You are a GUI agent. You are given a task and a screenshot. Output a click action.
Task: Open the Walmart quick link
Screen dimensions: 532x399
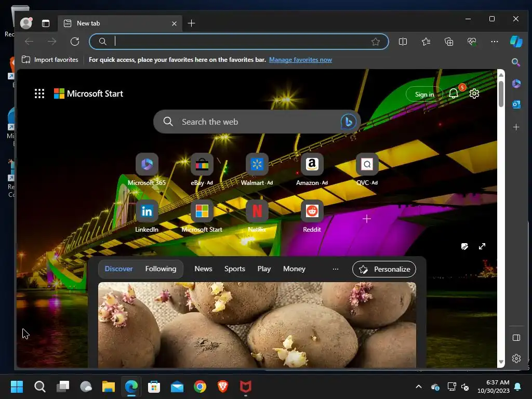257,170
